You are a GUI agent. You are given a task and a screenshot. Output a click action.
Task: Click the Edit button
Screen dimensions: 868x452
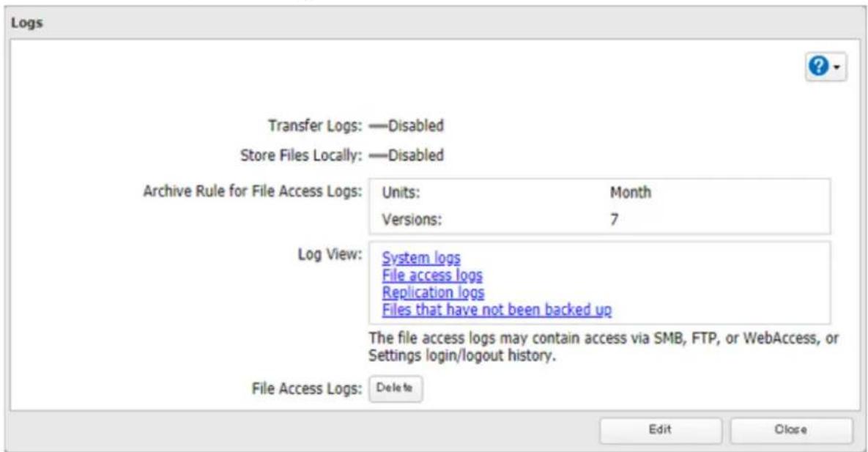660,430
